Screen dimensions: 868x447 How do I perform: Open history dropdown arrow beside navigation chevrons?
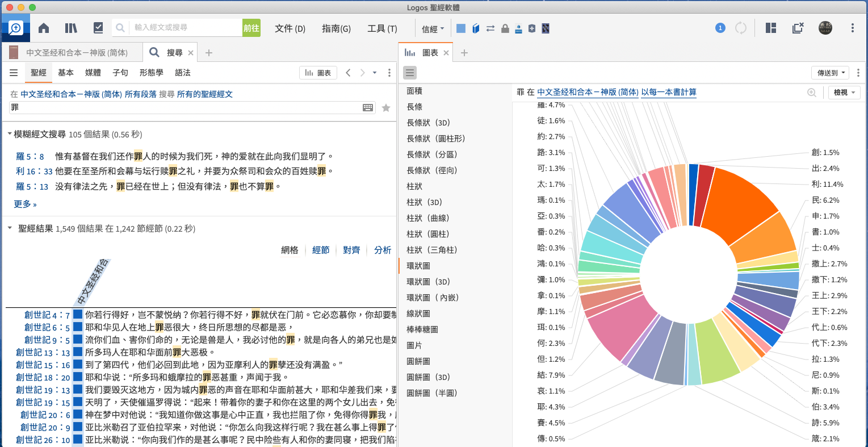pos(375,73)
